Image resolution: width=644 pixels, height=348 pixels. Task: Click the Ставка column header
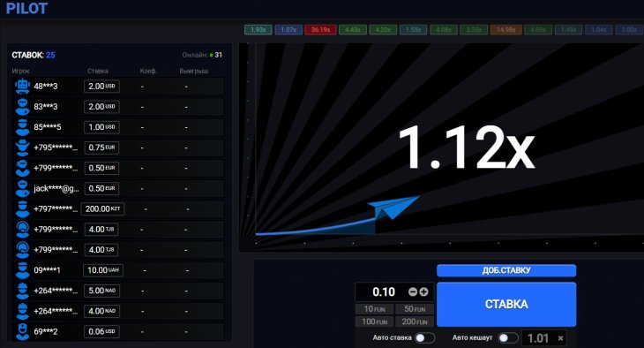tap(98, 71)
